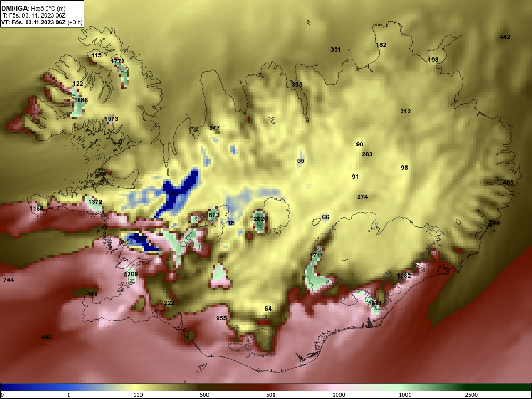Viewport: 532px width, 399px height.
Task: Click the map value 283
Action: (367, 154)
